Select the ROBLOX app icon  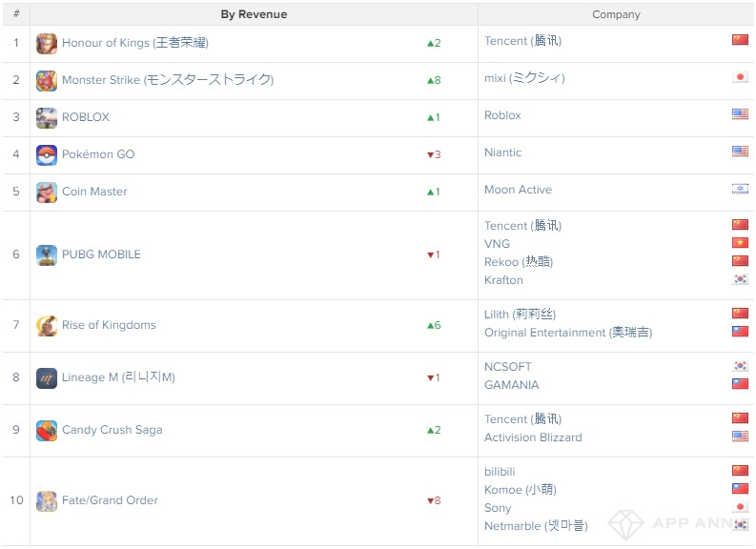pos(47,117)
